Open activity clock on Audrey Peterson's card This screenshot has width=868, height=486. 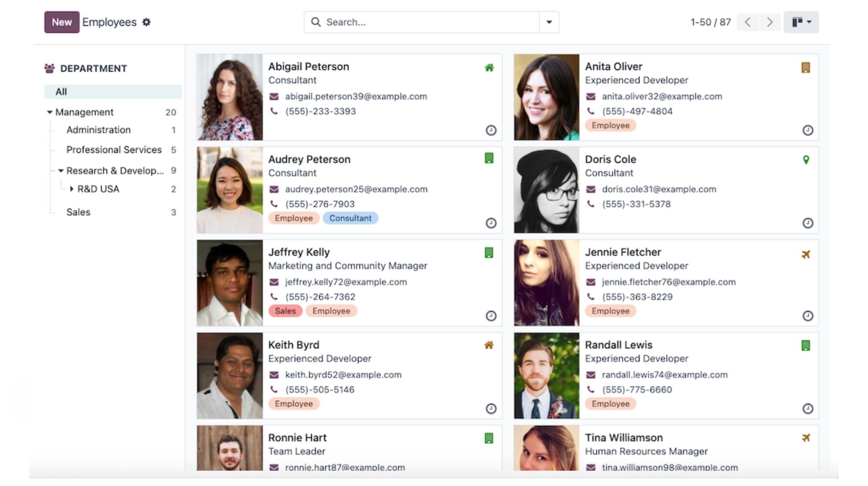pyautogui.click(x=491, y=223)
